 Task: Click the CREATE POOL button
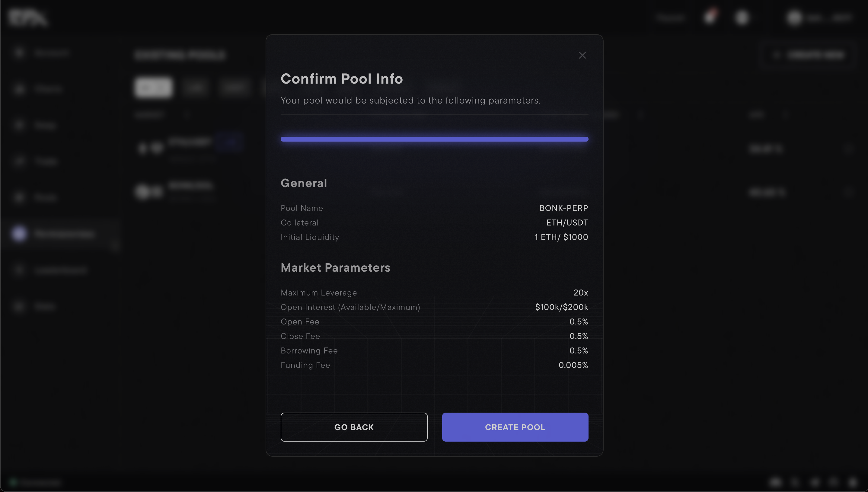coord(515,427)
